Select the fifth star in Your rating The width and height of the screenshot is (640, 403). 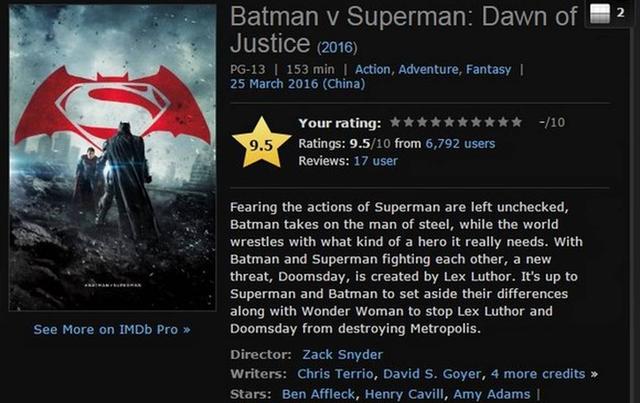pos(449,122)
